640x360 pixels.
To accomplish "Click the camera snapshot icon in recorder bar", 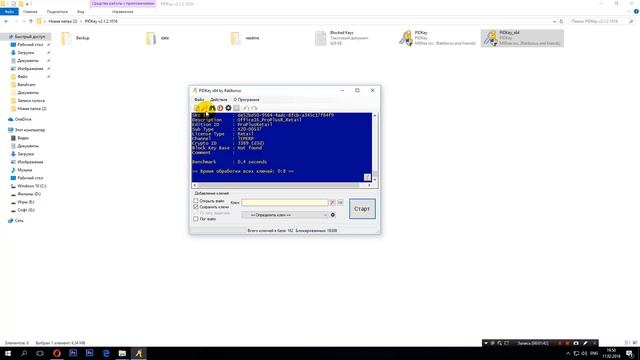I will coord(576,343).
